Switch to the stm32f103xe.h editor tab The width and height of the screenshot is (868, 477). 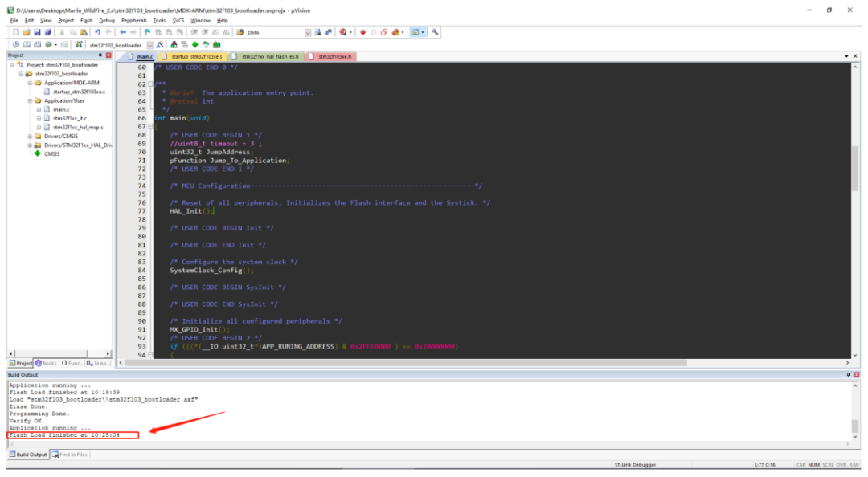pyautogui.click(x=330, y=56)
